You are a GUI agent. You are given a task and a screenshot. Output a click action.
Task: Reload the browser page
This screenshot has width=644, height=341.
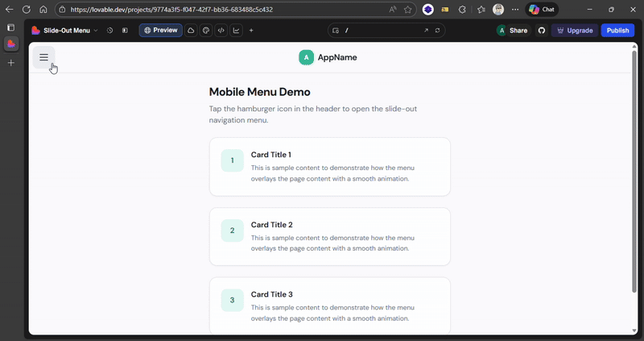point(27,10)
